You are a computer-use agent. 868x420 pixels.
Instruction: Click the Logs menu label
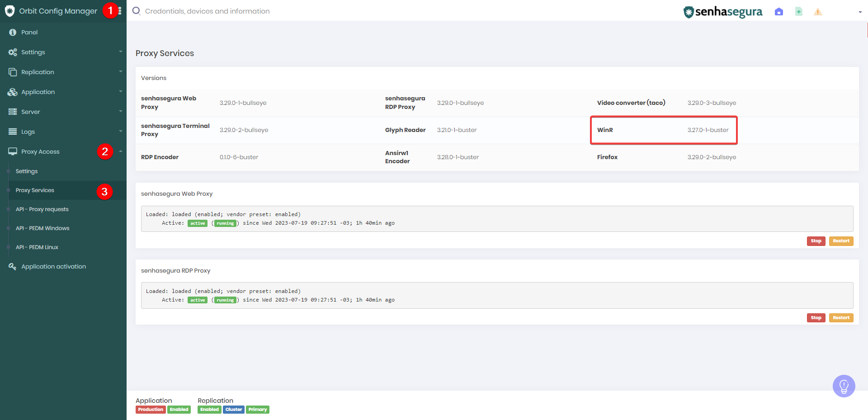[x=28, y=132]
